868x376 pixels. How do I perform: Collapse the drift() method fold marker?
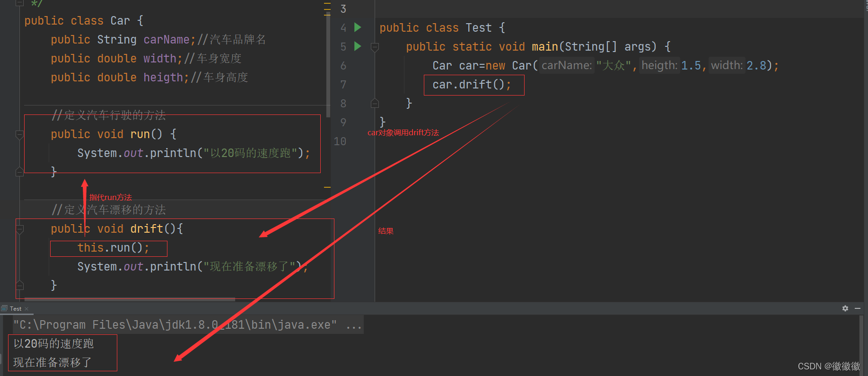[x=19, y=229]
